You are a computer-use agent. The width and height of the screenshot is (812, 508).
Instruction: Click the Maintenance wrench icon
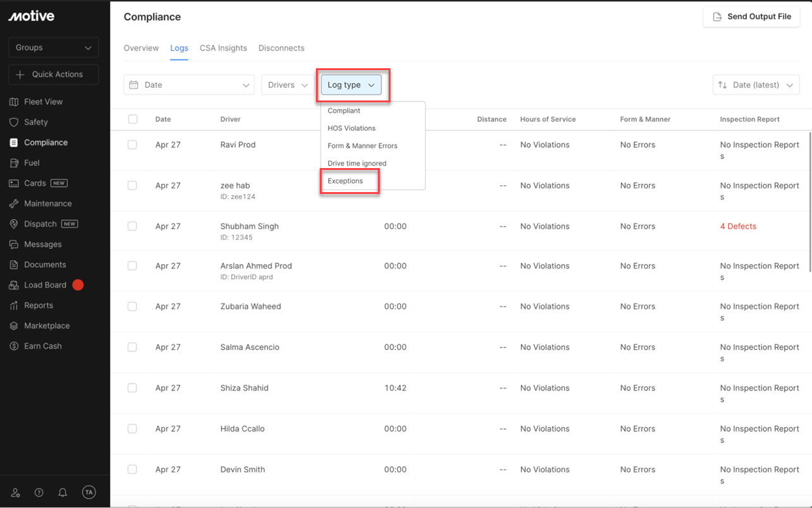tap(14, 203)
